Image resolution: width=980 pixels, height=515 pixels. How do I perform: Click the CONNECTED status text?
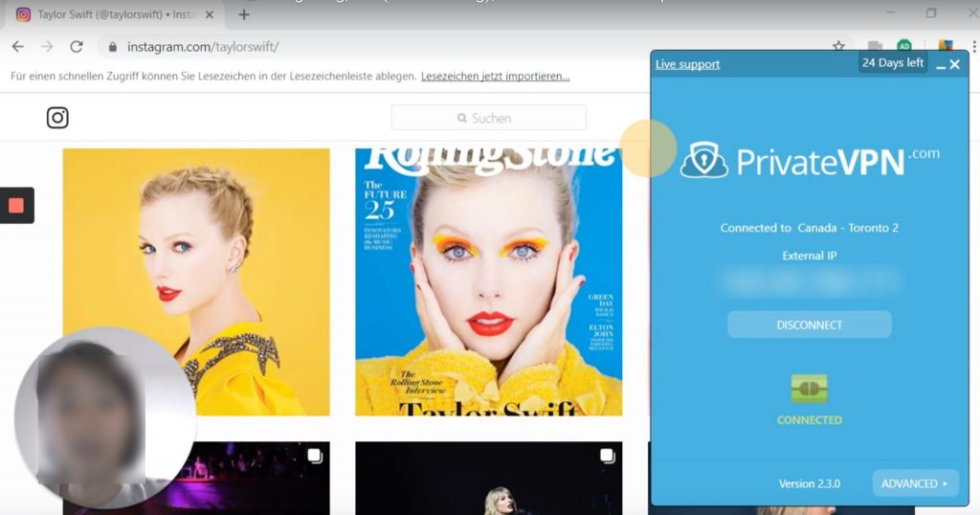click(810, 420)
